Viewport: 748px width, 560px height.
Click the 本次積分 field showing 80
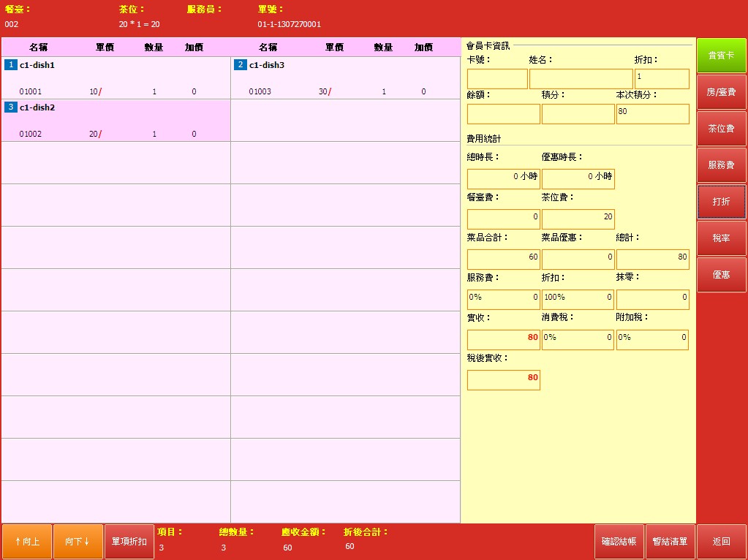pyautogui.click(x=653, y=114)
